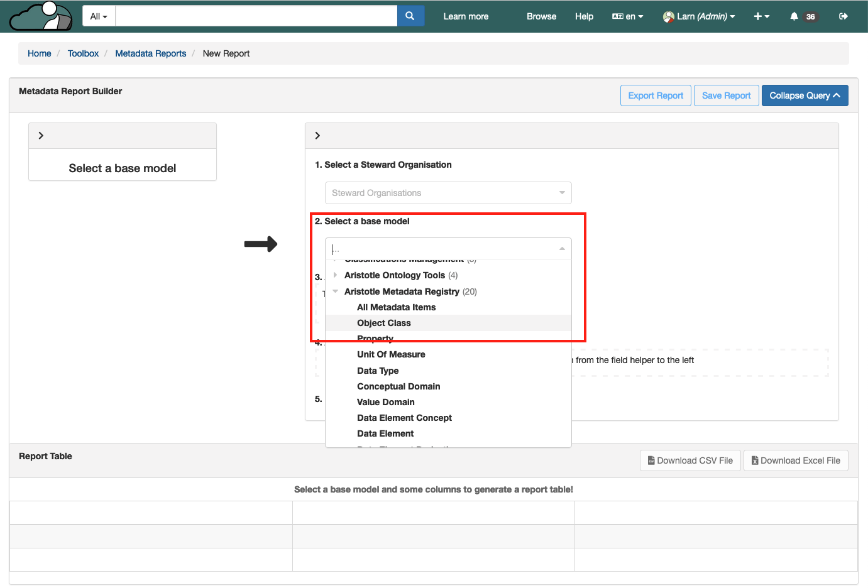Collapse the Aristotle Metadata Registry group
The height and width of the screenshot is (588, 868).
pos(336,291)
